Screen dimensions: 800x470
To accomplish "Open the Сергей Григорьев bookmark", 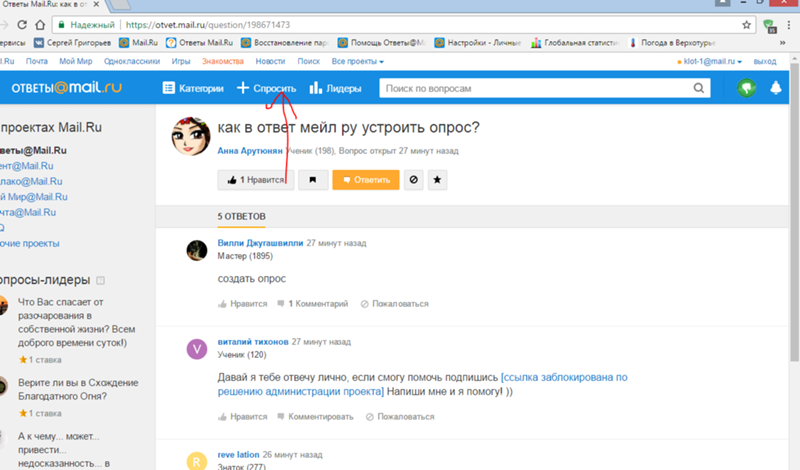I will 72,43.
